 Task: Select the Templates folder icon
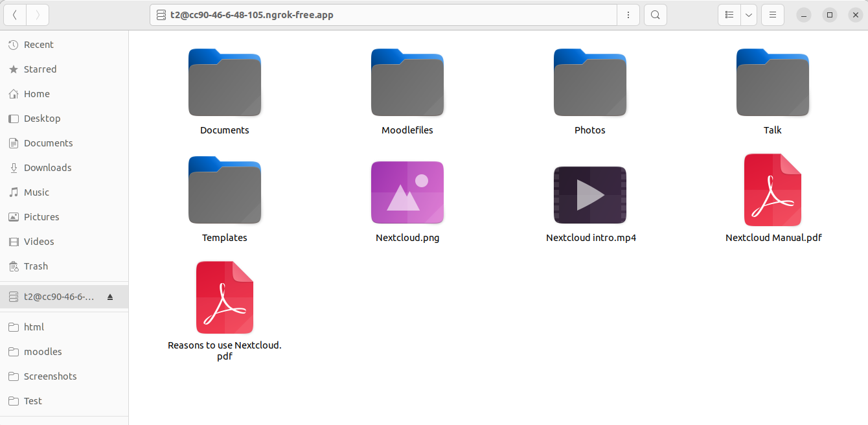225,190
